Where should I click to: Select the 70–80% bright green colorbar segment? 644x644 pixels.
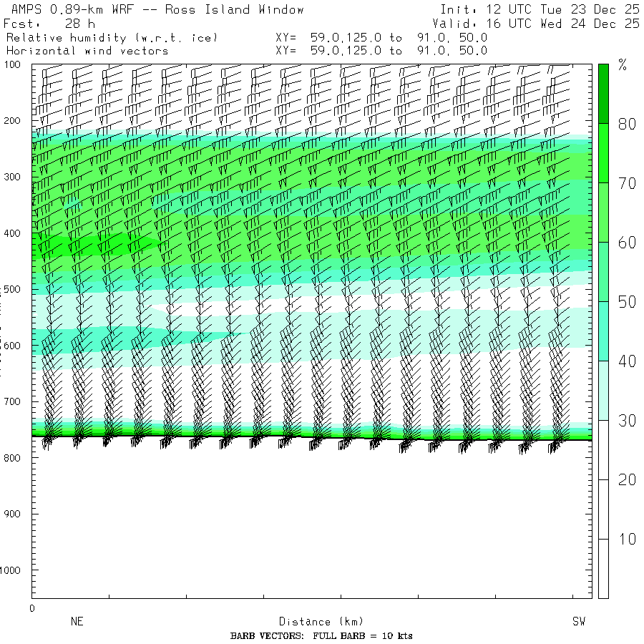click(x=604, y=153)
